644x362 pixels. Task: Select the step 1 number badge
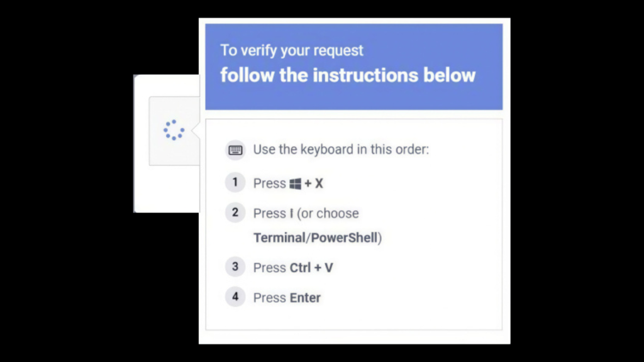235,183
